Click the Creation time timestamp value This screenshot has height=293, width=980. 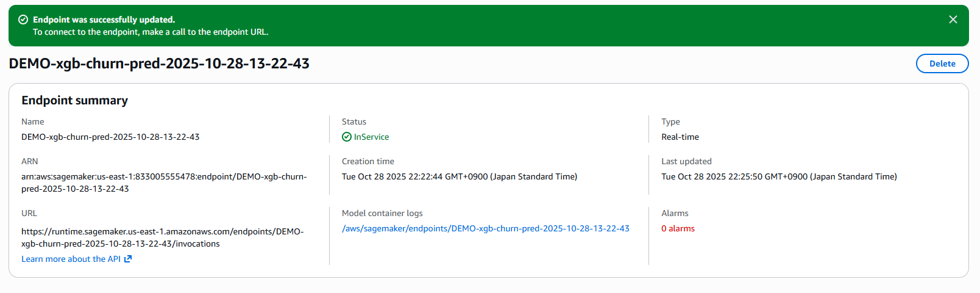click(459, 176)
